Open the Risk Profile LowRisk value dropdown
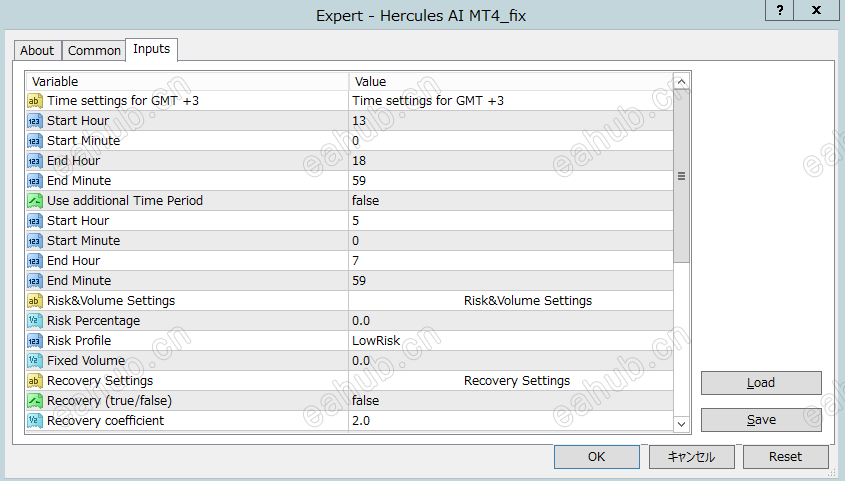 (x=511, y=341)
